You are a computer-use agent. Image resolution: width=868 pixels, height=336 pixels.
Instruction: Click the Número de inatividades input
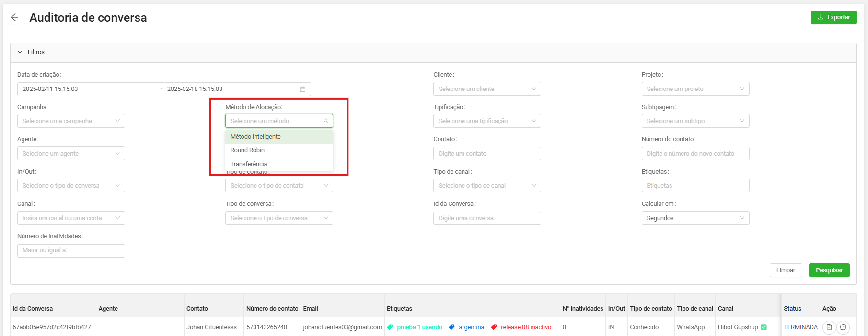pos(71,250)
